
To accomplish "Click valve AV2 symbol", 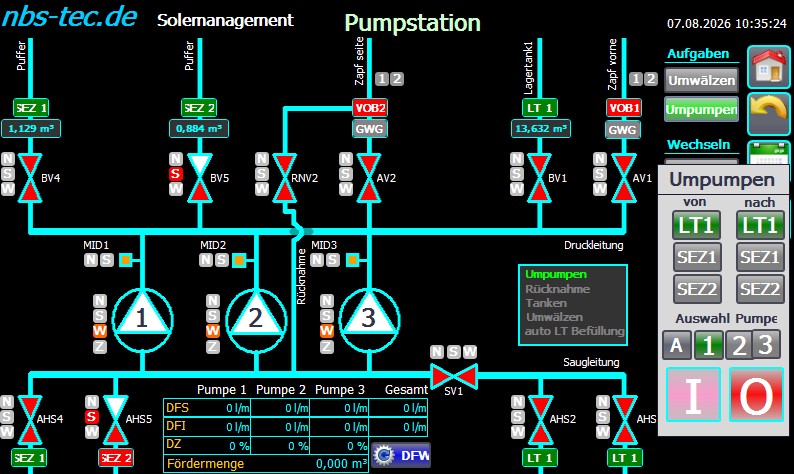I will pos(369,178).
